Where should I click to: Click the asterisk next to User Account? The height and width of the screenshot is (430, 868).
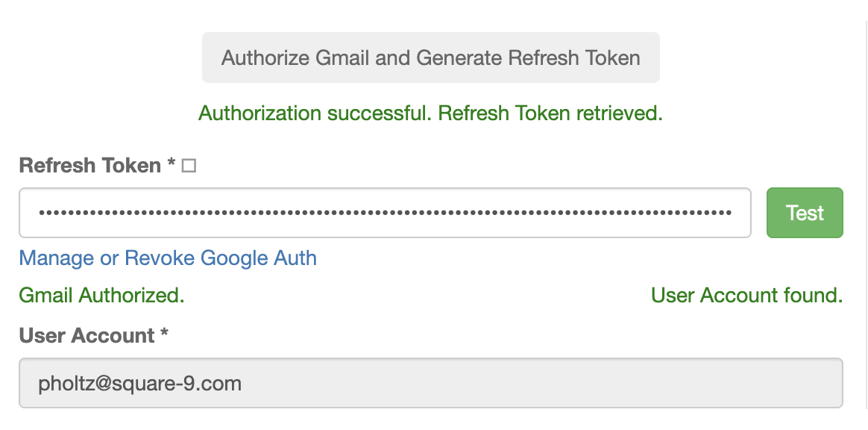[164, 333]
